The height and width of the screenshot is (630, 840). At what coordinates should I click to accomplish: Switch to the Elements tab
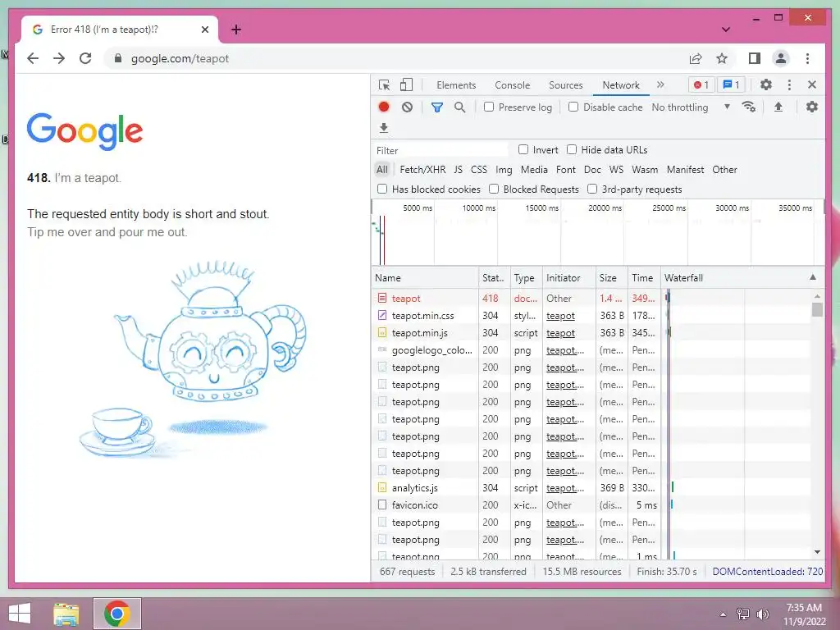pyautogui.click(x=456, y=85)
